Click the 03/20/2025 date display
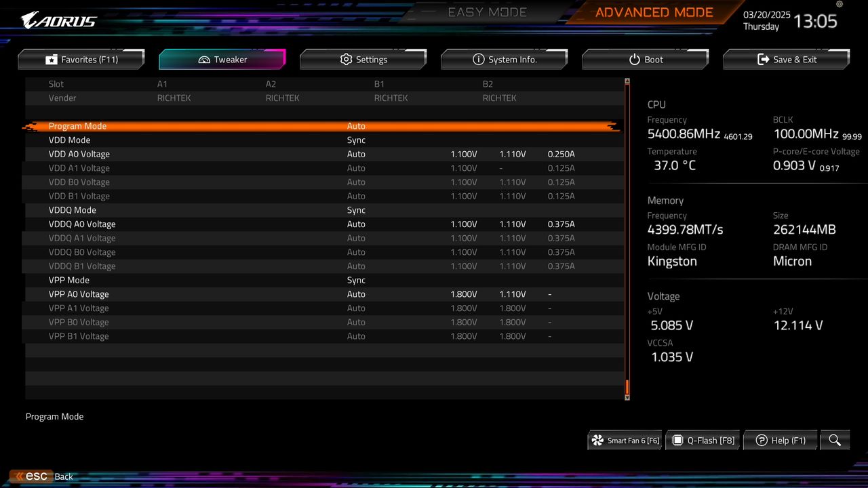Image resolution: width=868 pixels, height=488 pixels. click(x=767, y=14)
